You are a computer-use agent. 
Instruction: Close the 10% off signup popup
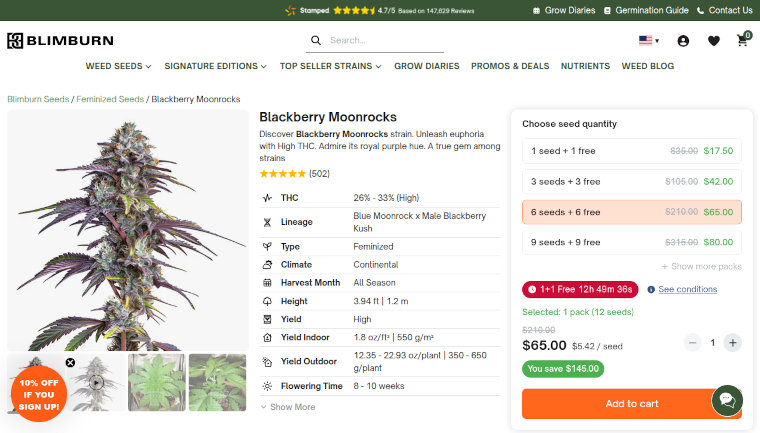[70, 363]
